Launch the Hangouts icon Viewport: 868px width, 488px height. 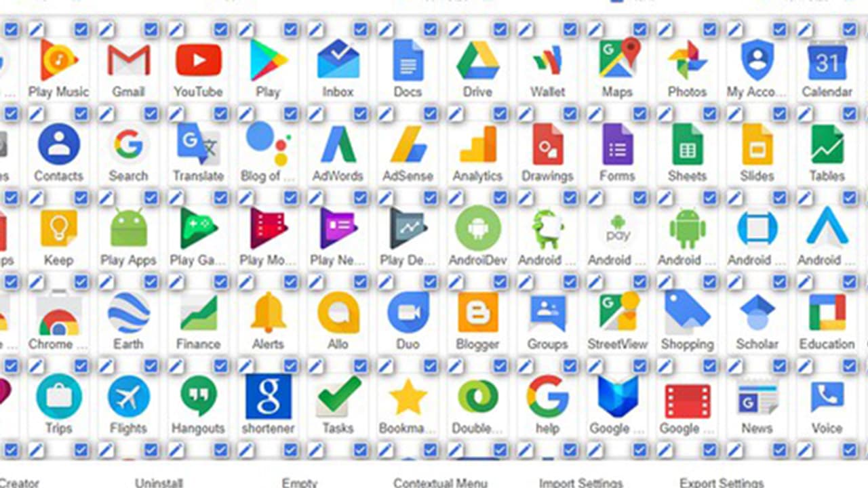coord(198,396)
